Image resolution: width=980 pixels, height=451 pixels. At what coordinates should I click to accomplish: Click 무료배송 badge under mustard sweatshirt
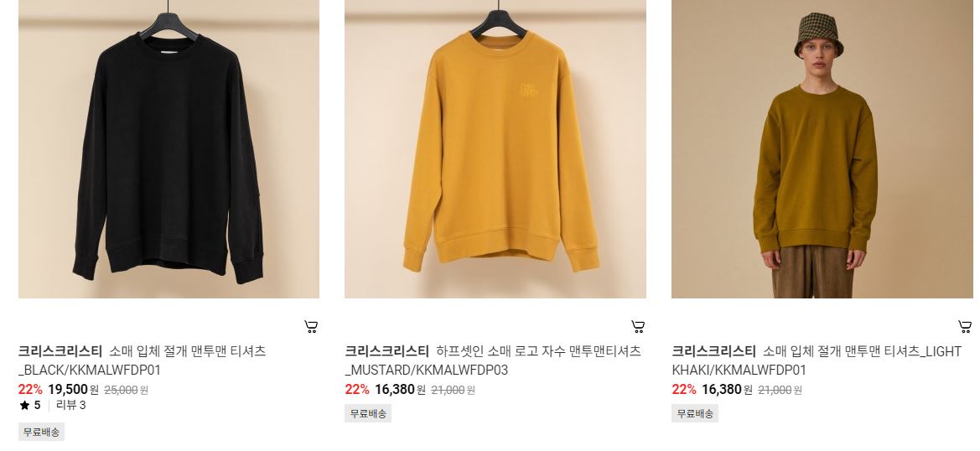tap(368, 413)
